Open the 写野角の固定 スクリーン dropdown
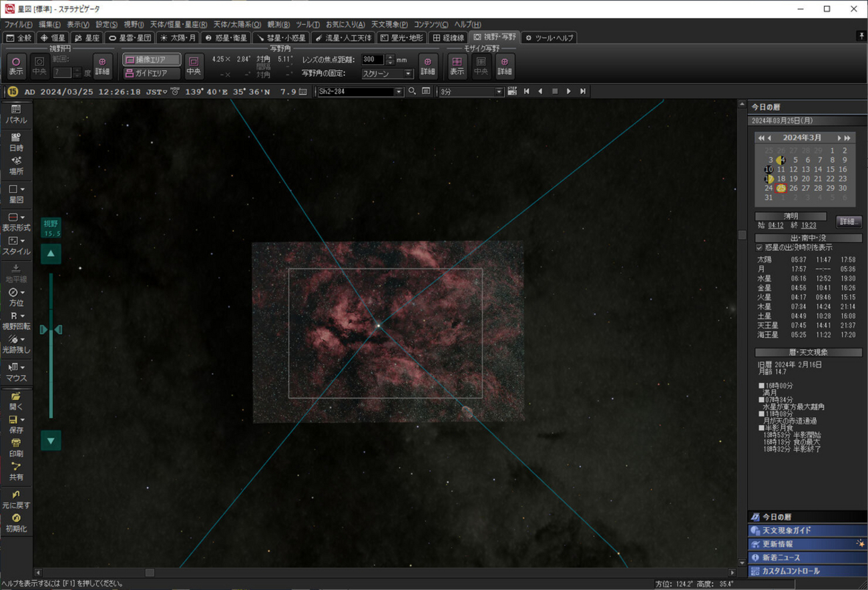The width and height of the screenshot is (868, 590). pos(387,74)
